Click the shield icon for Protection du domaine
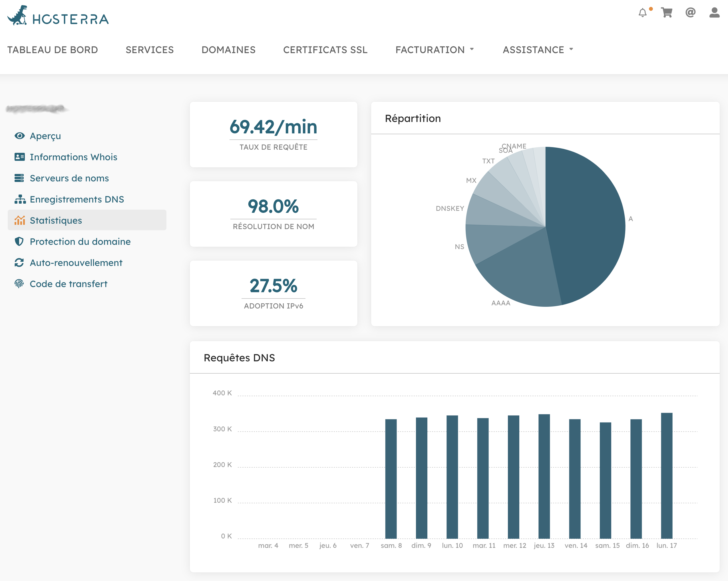Image resolution: width=728 pixels, height=581 pixels. pyautogui.click(x=19, y=242)
